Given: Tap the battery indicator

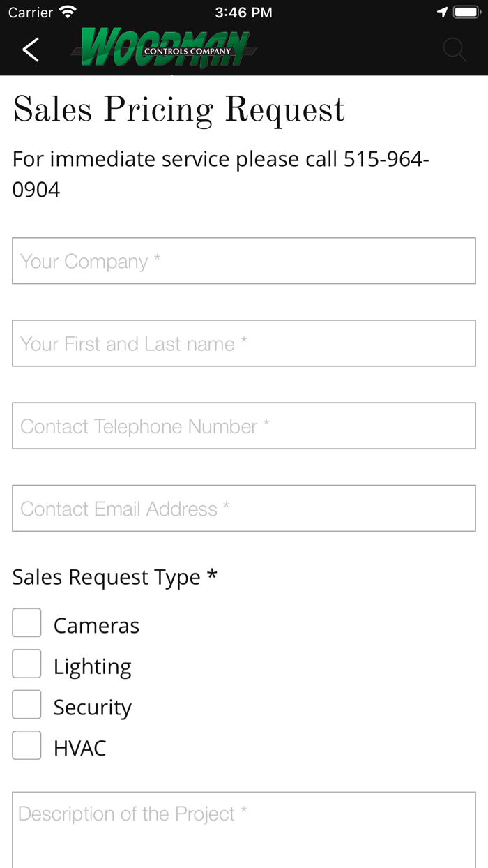Looking at the screenshot, I should pos(468,11).
